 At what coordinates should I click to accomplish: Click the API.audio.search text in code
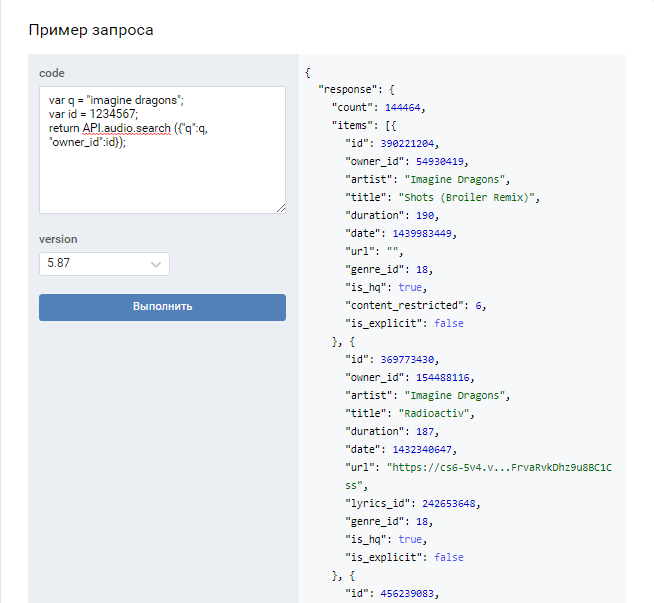[x=127, y=129]
